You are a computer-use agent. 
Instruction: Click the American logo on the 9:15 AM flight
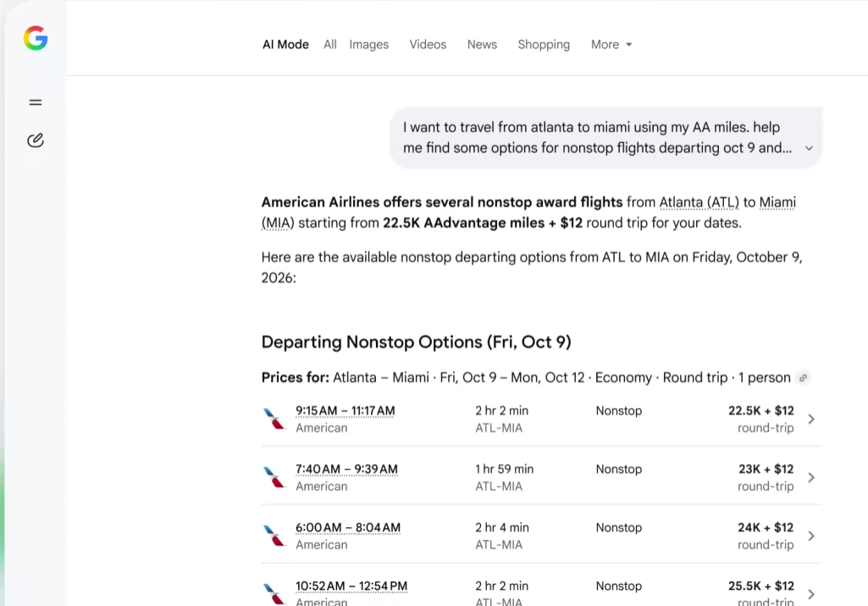pos(274,419)
